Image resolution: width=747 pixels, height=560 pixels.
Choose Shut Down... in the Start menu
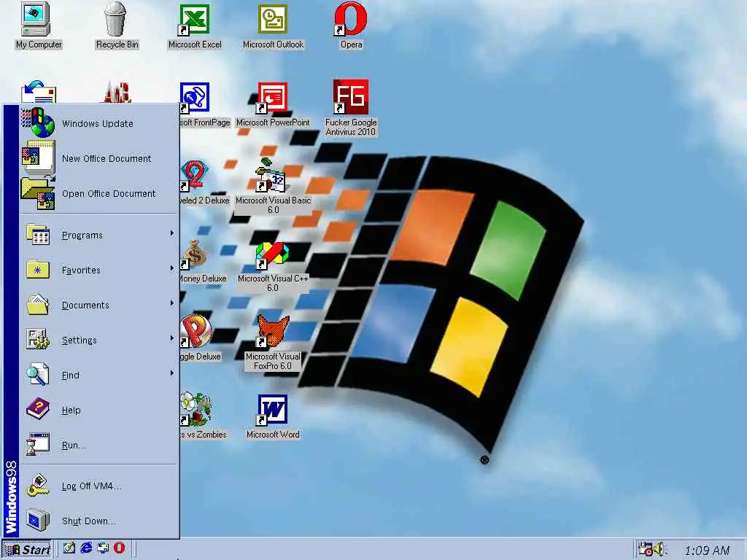coord(99,521)
